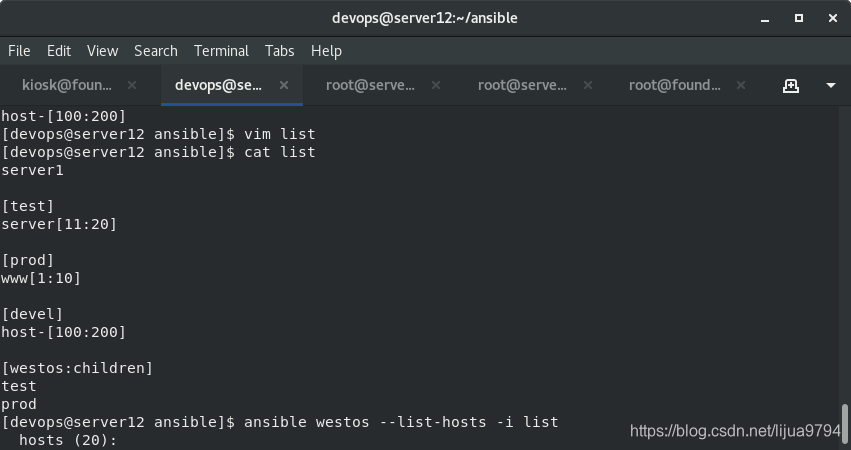Click the '[prod]' group header line
The height and width of the screenshot is (450, 851).
click(28, 260)
